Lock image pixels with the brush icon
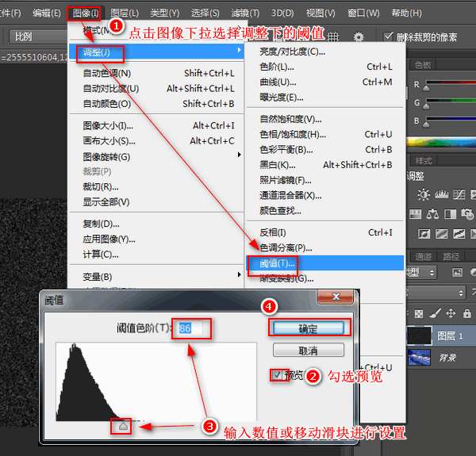This screenshot has width=476, height=456. coord(435,313)
